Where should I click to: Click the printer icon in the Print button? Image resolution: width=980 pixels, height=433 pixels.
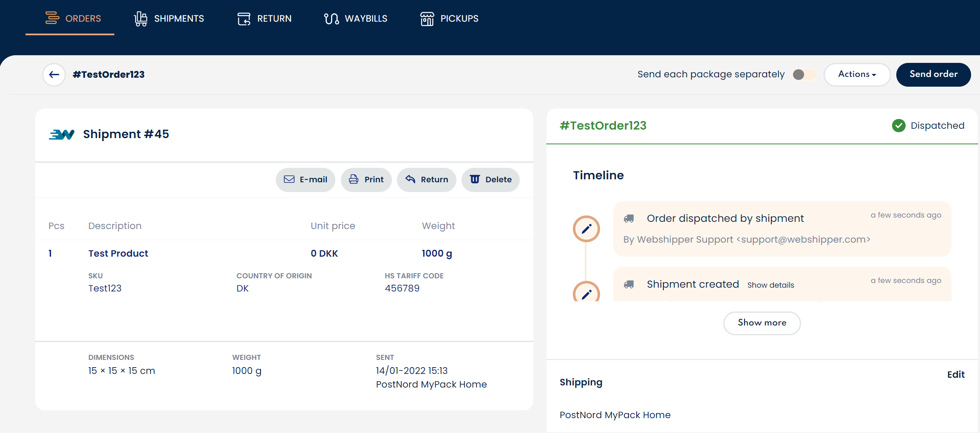click(x=354, y=179)
